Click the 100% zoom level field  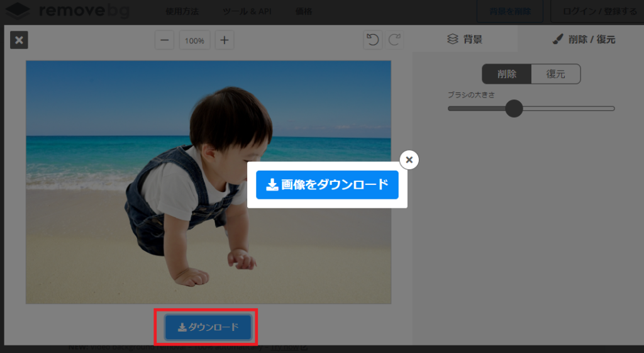click(x=195, y=40)
